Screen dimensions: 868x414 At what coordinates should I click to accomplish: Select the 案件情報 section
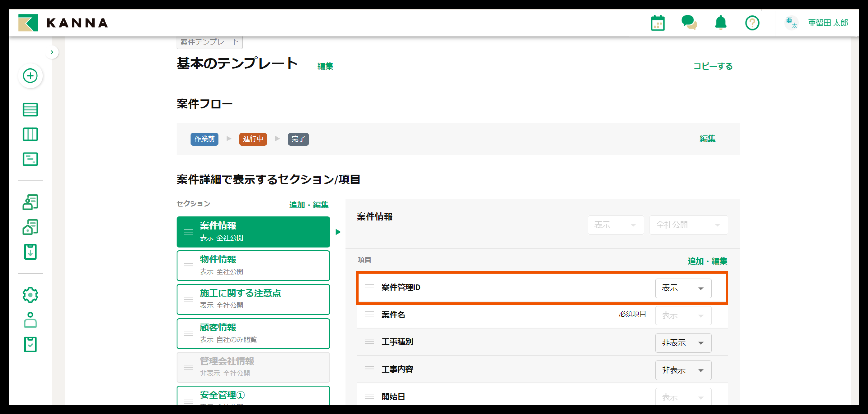pyautogui.click(x=253, y=232)
